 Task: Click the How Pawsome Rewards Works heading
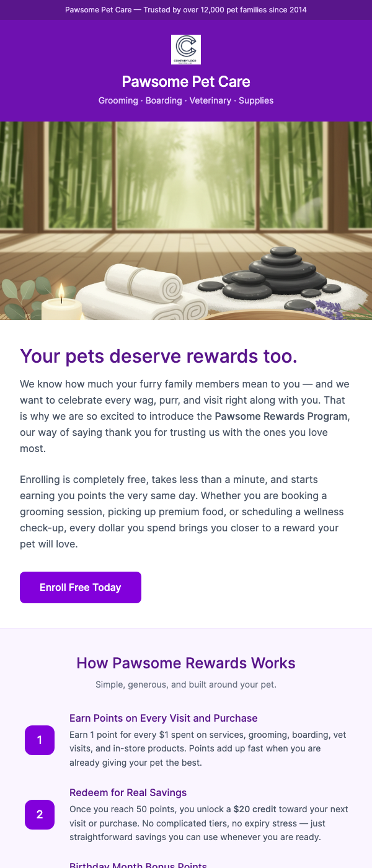[185, 663]
